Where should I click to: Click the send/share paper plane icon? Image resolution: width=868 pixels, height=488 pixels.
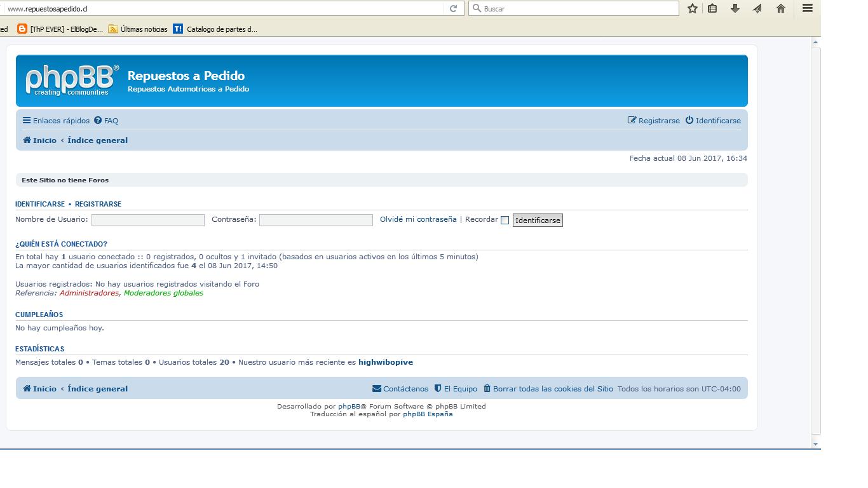(757, 8)
